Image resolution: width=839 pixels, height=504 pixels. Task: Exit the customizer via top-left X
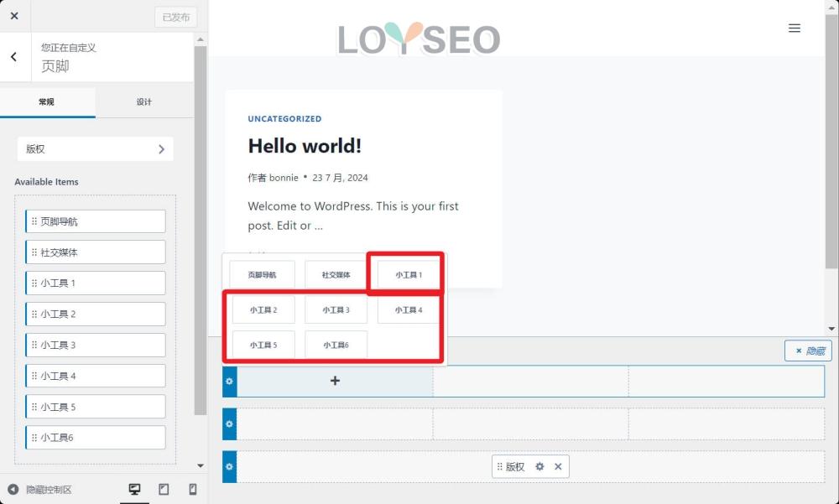point(13,15)
